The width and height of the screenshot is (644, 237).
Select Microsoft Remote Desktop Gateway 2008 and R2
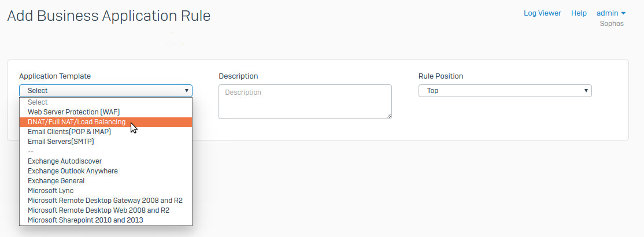[x=105, y=201]
